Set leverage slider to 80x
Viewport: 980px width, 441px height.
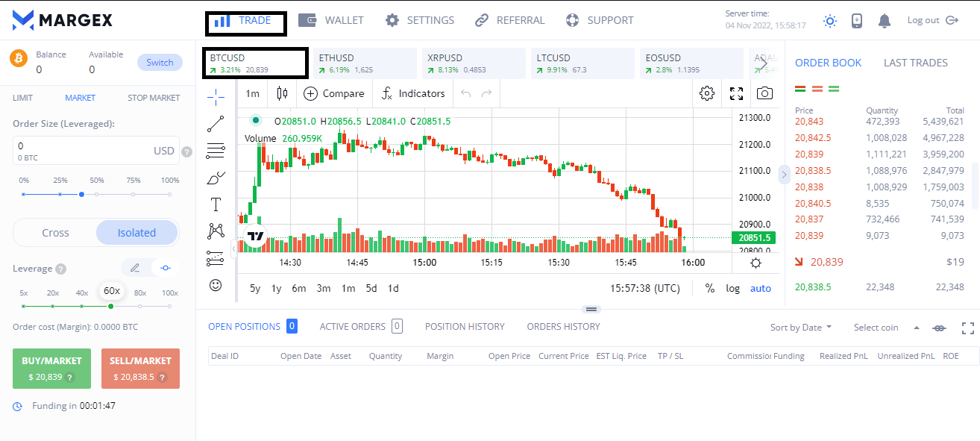[140, 306]
